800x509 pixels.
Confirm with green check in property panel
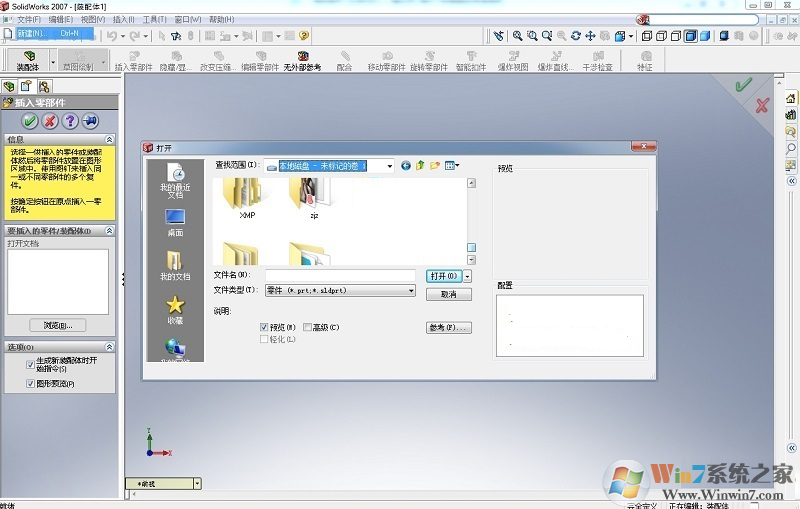pos(30,121)
